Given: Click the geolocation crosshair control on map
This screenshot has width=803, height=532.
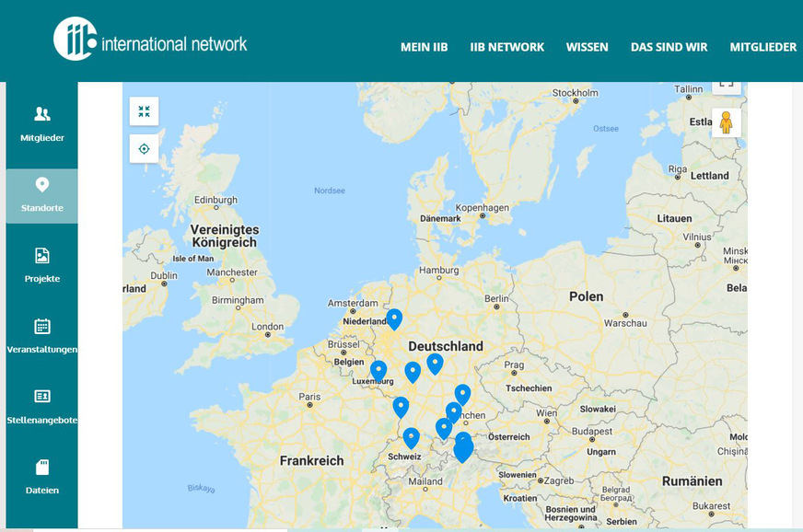Looking at the screenshot, I should (x=144, y=147).
